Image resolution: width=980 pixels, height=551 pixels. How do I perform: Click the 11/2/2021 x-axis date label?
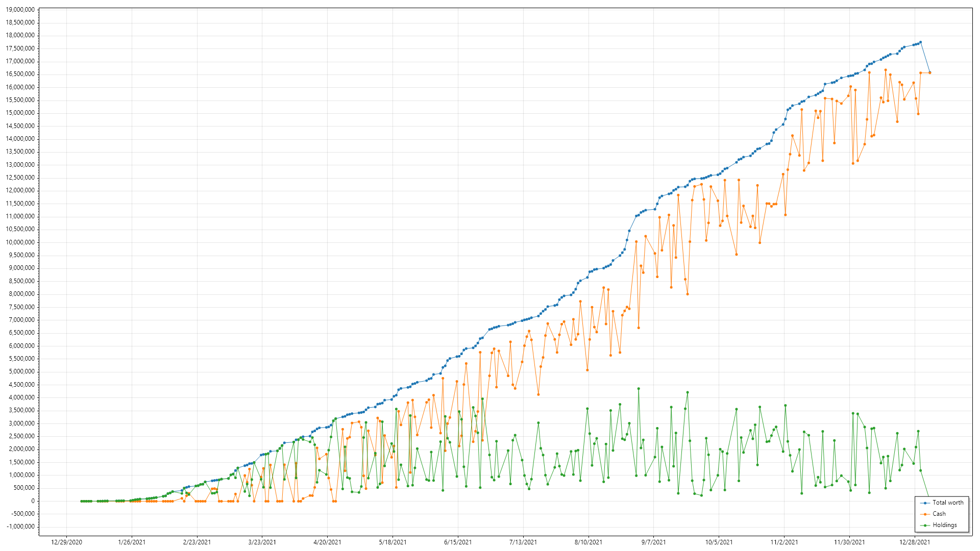(784, 542)
